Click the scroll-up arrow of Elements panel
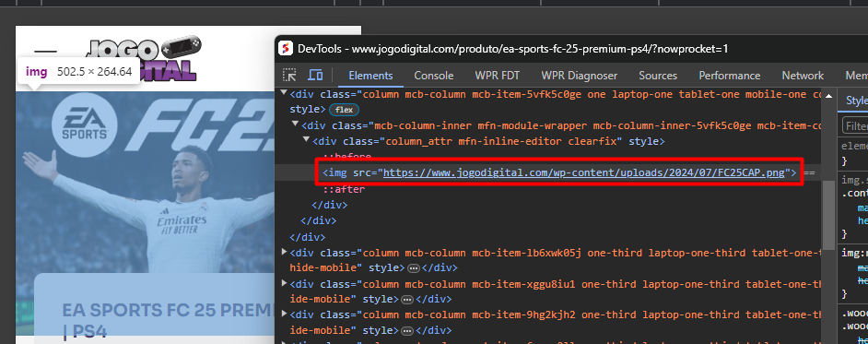Image resolution: width=868 pixels, height=344 pixels. [828, 95]
